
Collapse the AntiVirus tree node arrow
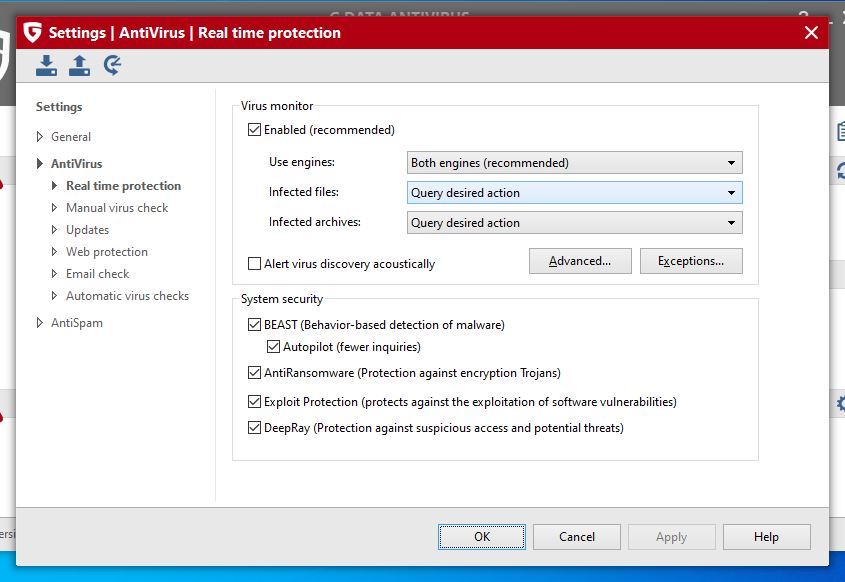39,163
